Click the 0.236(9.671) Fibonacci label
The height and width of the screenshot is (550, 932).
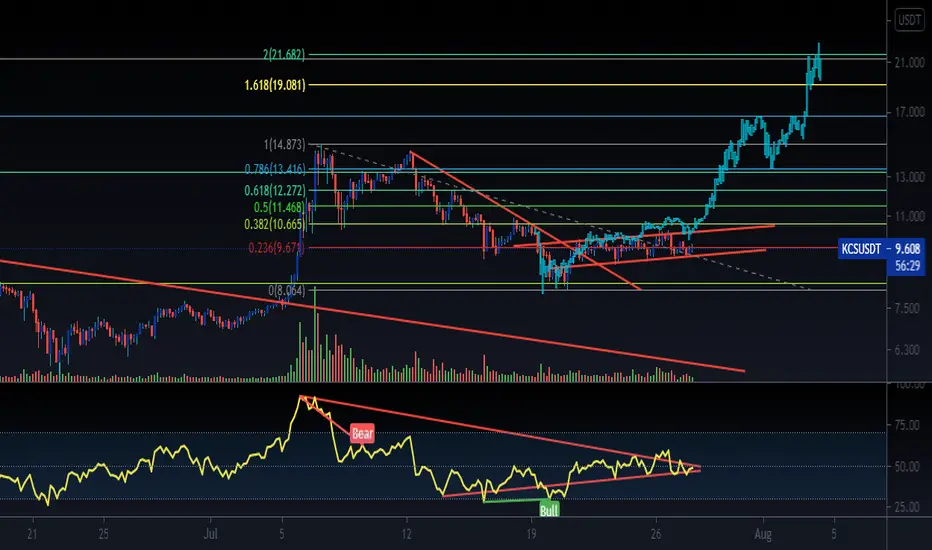[x=276, y=248]
